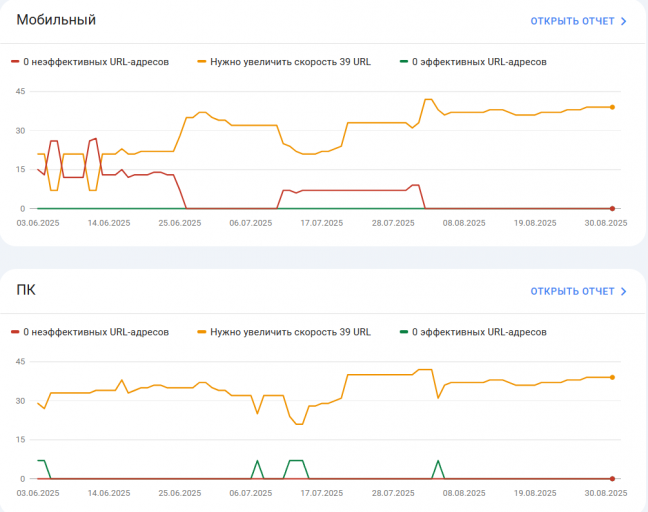Screen dimensions: 648x512
Task: Click red legend marker in Мобильный chart
Action: click(15, 62)
